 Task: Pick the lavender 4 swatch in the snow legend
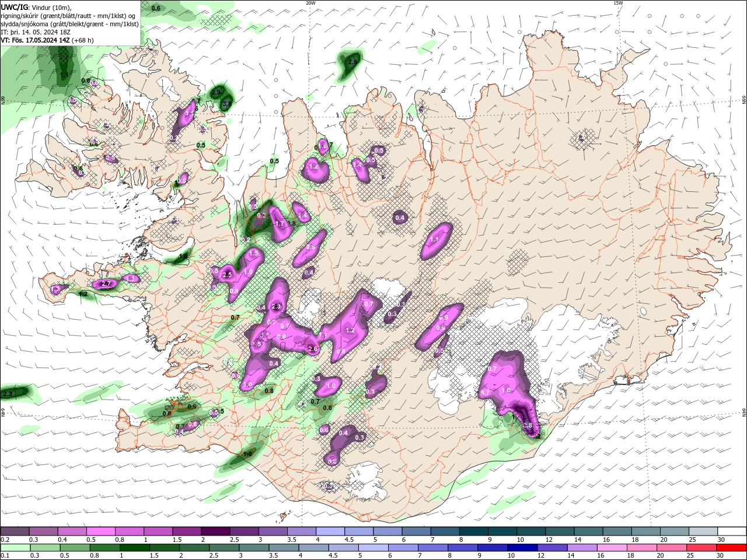pyautogui.click(x=329, y=531)
